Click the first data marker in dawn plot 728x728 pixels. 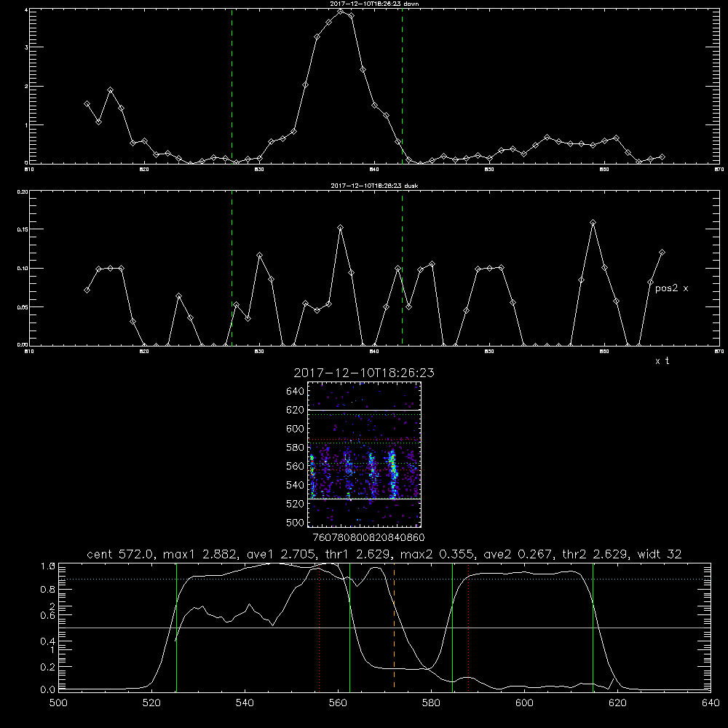point(87,104)
